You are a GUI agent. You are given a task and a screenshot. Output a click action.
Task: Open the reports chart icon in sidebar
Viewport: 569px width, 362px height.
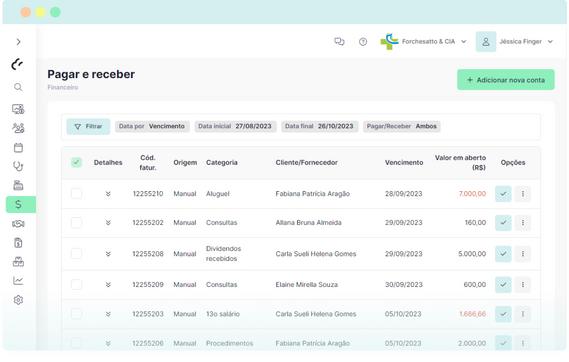coord(18,280)
